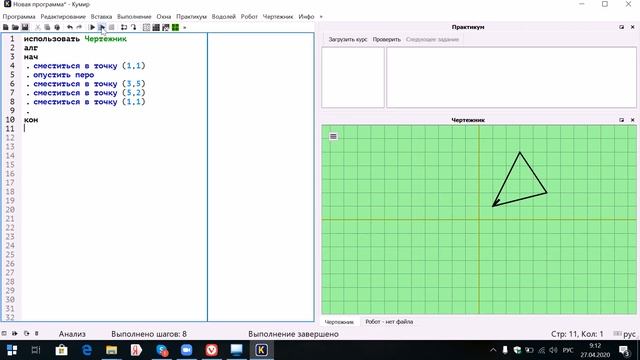Click the code line 'опустить перо'
The image size is (640, 360).
63,75
